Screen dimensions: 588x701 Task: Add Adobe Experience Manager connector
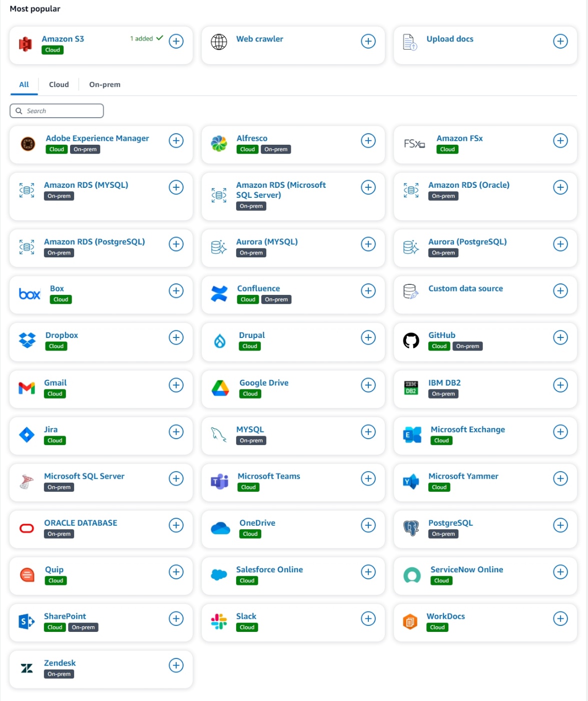click(x=176, y=141)
